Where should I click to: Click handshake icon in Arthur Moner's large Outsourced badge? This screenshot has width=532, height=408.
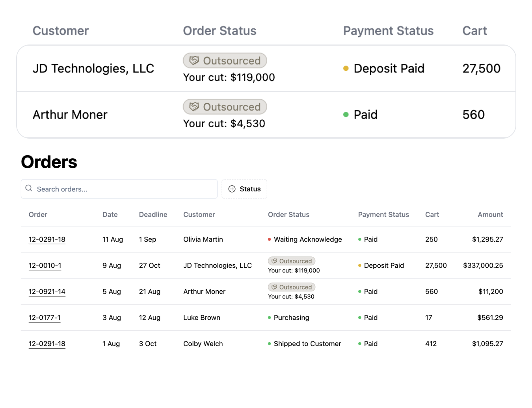coord(194,107)
